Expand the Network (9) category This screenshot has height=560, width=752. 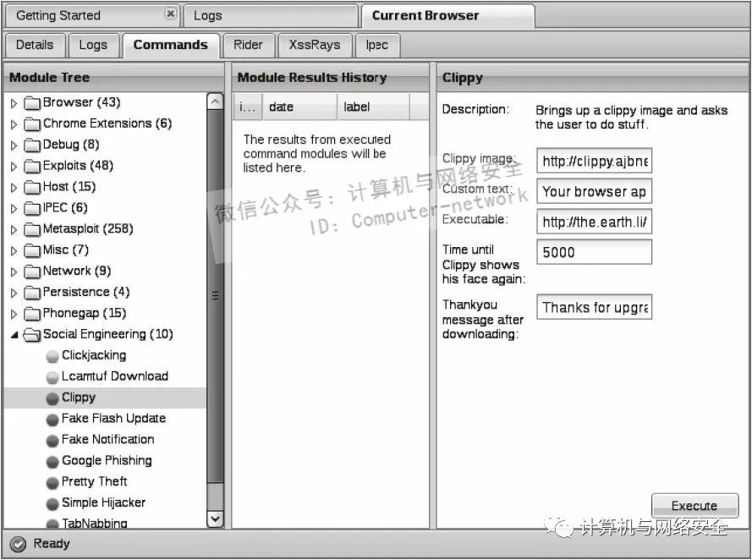click(14, 272)
